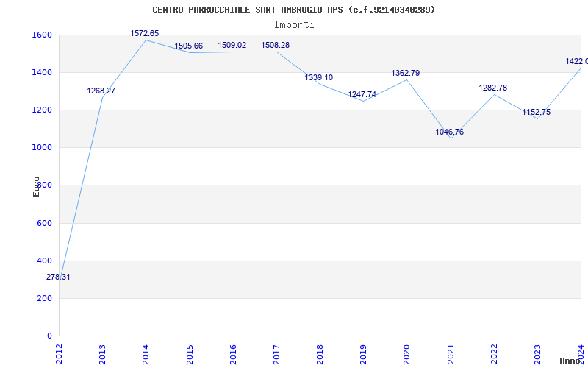Click the x-axis year 2012
The image size is (588, 368).
[59, 354]
